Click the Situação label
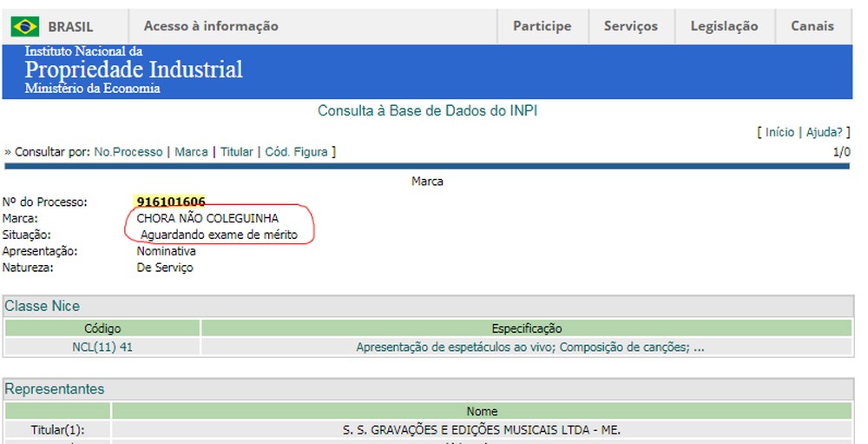The height and width of the screenshot is (444, 868). point(27,235)
